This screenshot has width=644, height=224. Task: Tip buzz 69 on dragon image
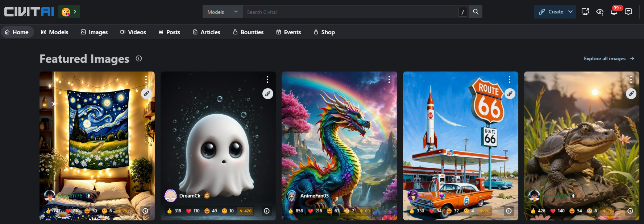coord(365,211)
